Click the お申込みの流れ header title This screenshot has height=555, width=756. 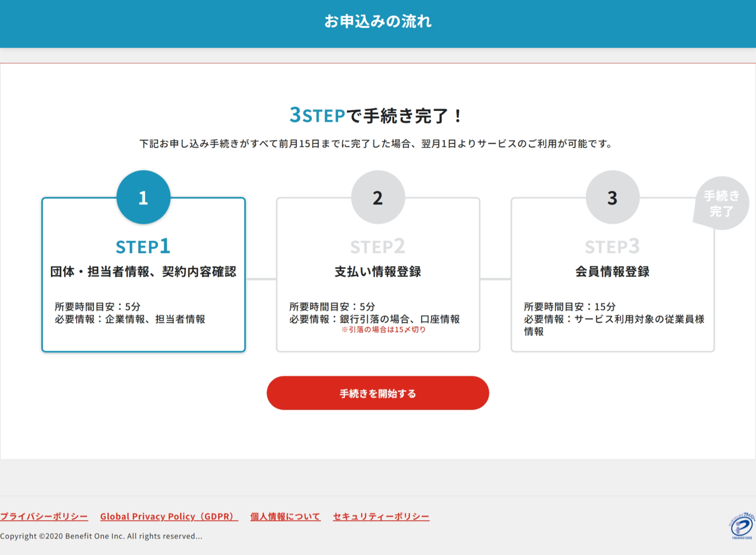coord(378,21)
